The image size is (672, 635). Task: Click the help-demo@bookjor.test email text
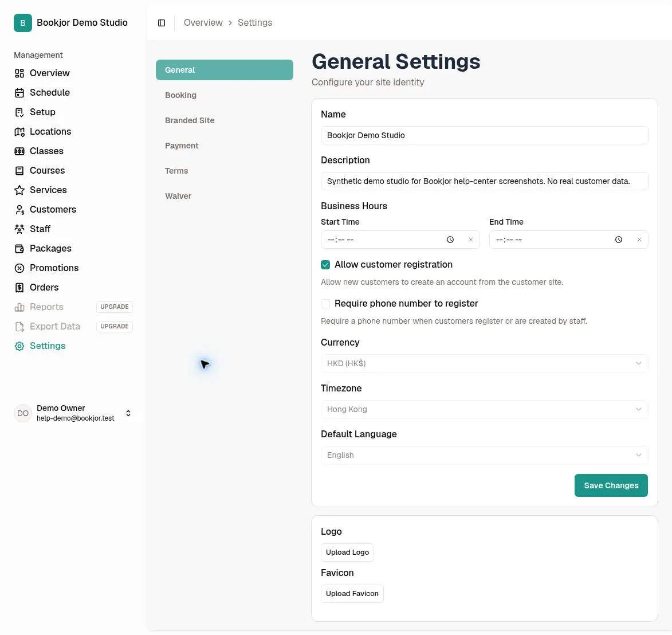(x=76, y=418)
